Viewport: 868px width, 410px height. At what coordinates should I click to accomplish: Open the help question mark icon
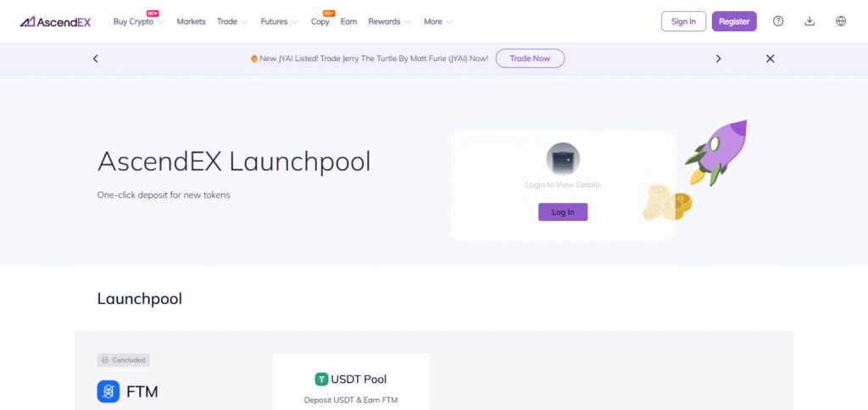[x=778, y=21]
